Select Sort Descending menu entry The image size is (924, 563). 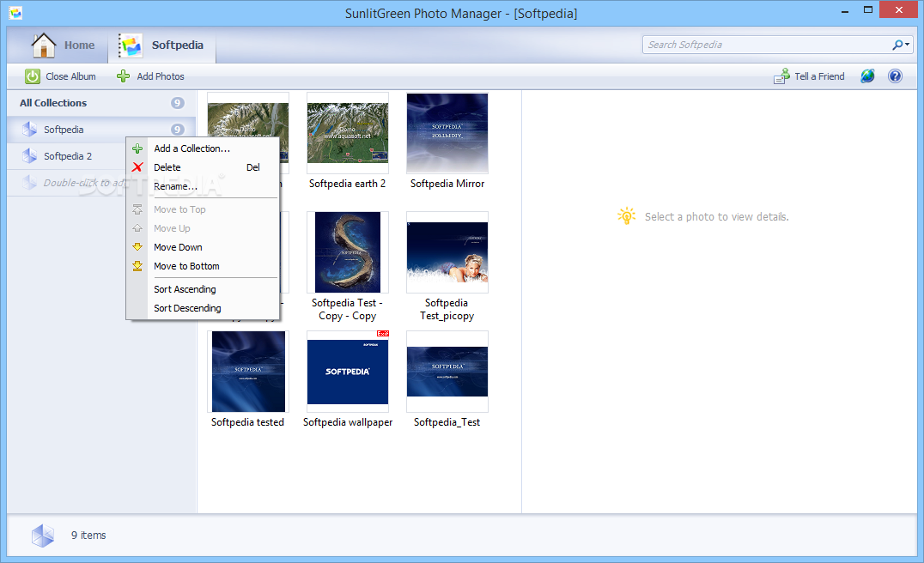203,308
